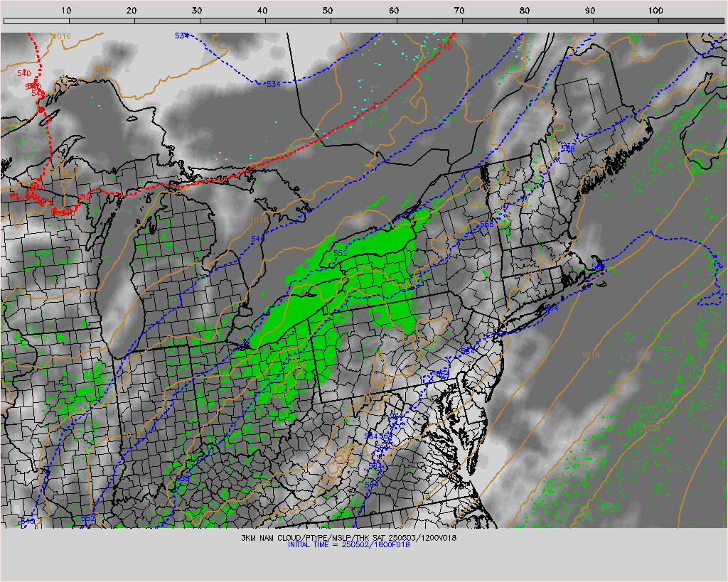The width and height of the screenshot is (728, 582).
Task: Click the blue "546" label near Lake Huron
Action: 257,239
